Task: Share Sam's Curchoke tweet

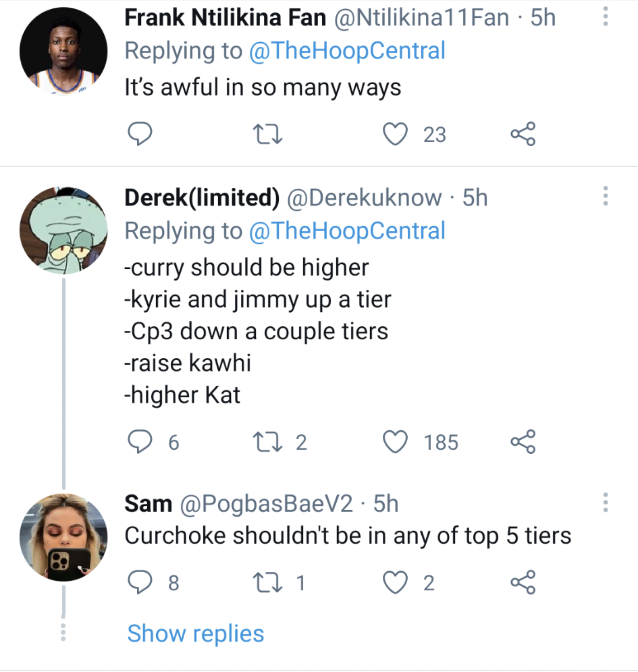Action: 523,582
